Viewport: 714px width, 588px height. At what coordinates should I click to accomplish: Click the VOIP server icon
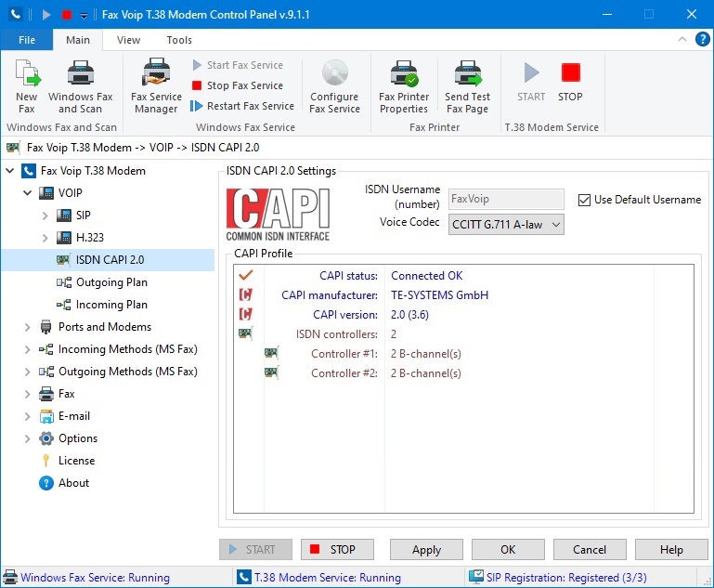(x=46, y=192)
